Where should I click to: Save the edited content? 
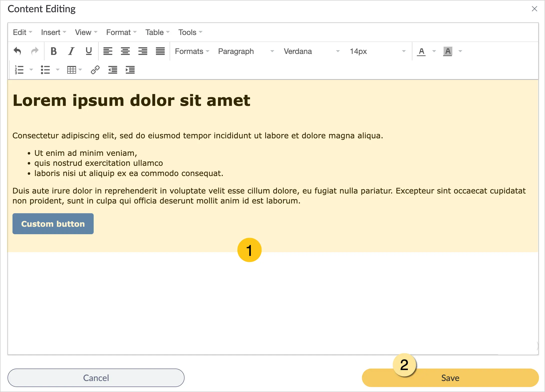coord(450,378)
